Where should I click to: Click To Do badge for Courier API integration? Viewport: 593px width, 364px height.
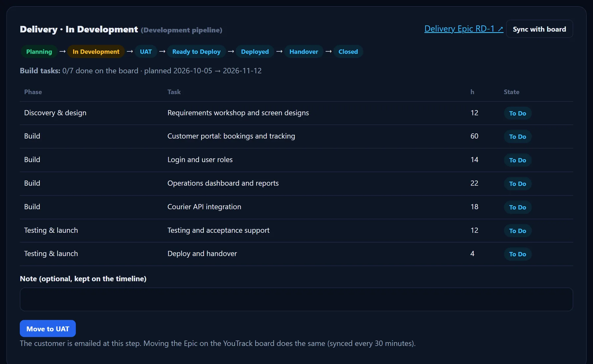pos(518,208)
